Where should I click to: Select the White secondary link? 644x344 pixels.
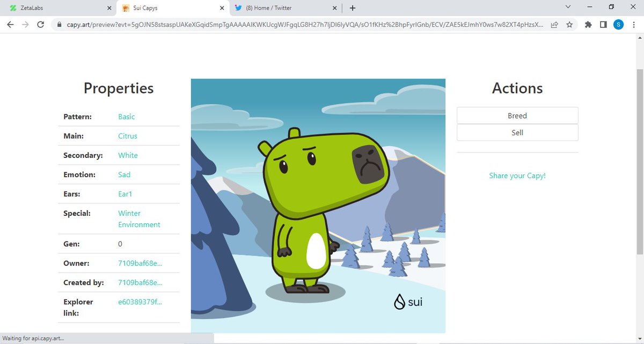point(128,155)
